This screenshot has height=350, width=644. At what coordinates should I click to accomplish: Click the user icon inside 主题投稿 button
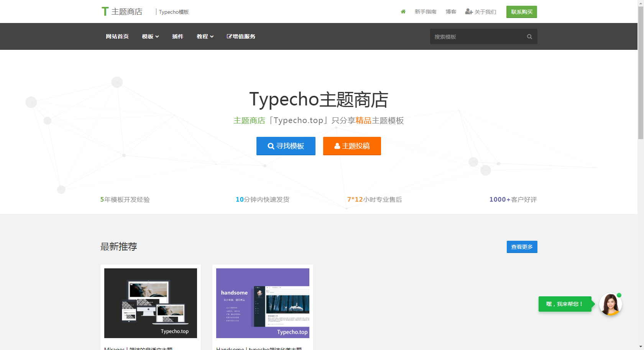pos(337,146)
